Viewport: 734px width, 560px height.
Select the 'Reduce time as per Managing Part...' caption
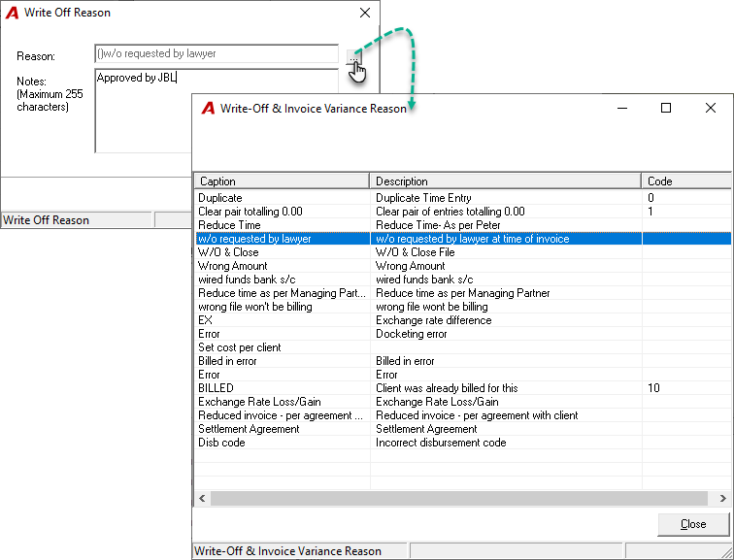point(282,293)
